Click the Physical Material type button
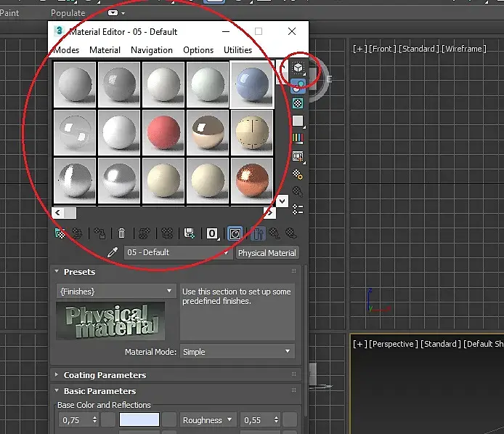 (x=267, y=253)
